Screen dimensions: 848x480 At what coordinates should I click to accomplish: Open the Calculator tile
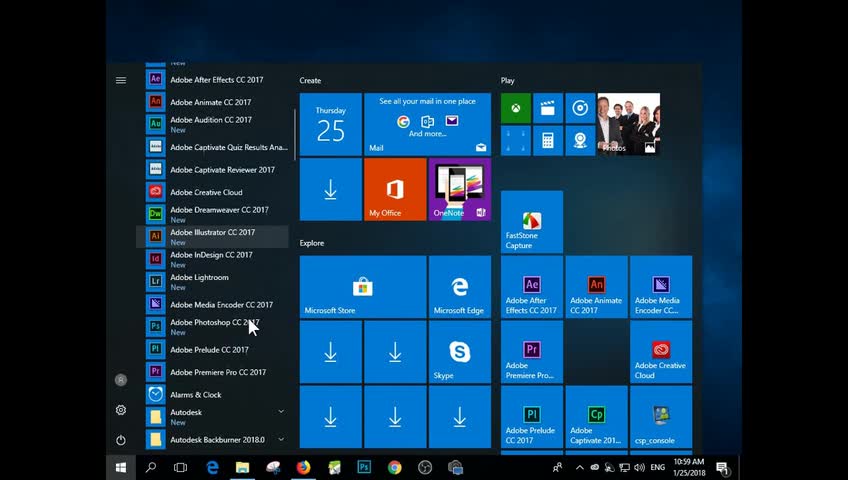point(548,141)
